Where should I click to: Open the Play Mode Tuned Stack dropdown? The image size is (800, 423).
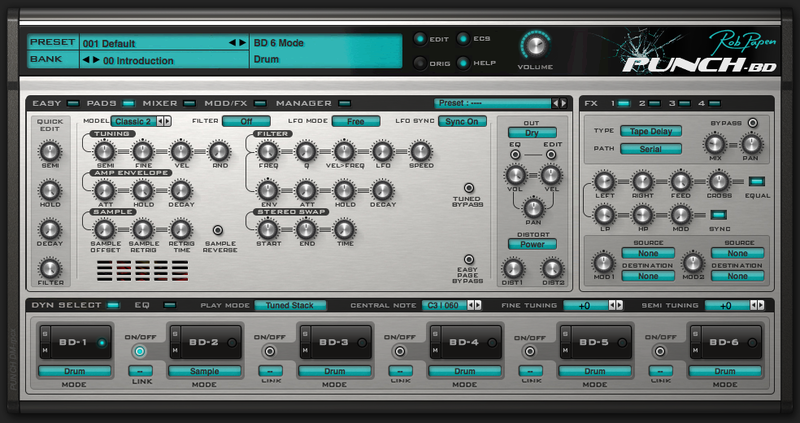click(x=289, y=305)
